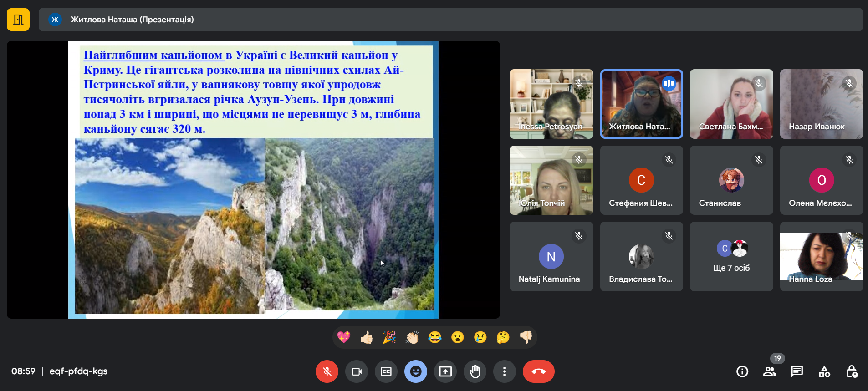This screenshot has width=868, height=391.
Task: Unmute the microphone
Action: [327, 371]
